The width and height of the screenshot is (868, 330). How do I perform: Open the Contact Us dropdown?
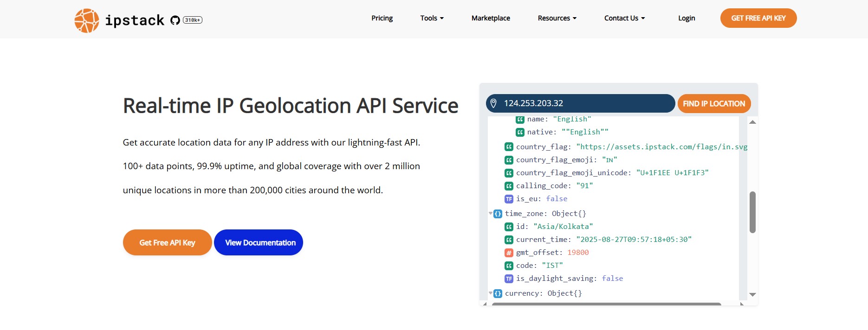point(624,18)
